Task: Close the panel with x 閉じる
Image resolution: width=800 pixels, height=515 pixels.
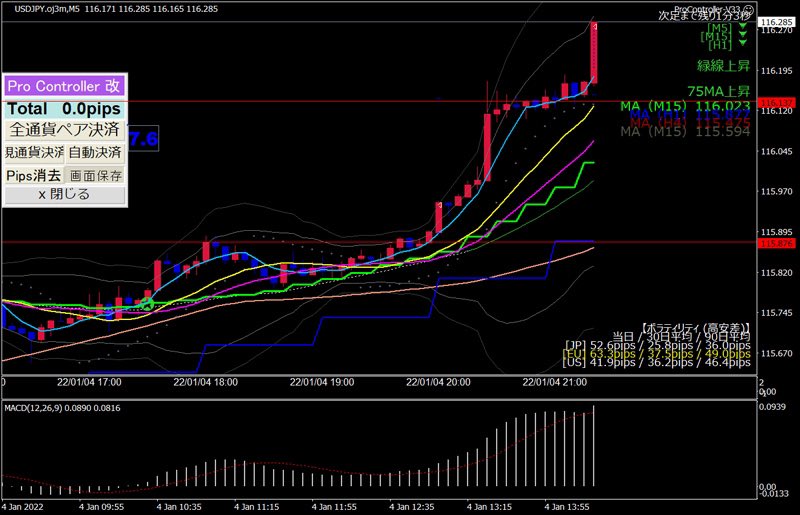Action: click(64, 194)
